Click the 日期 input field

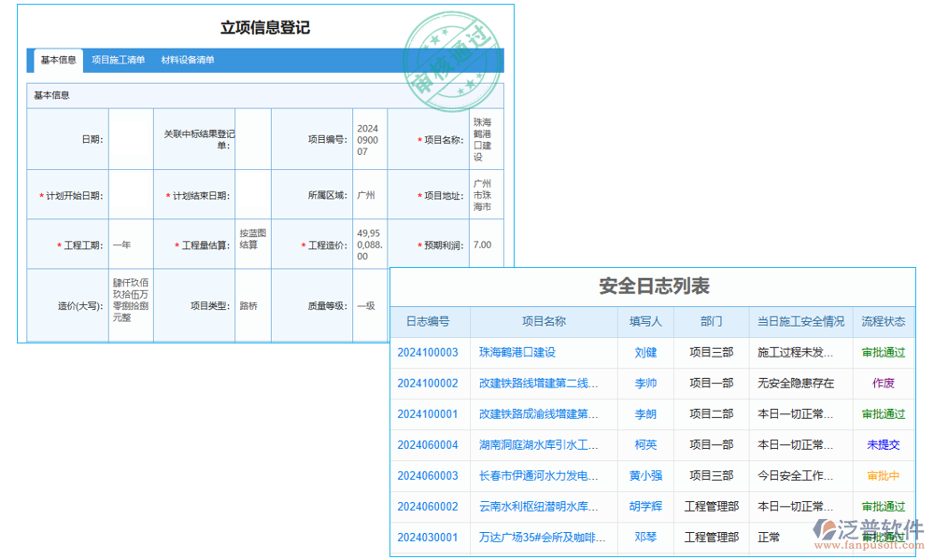[x=131, y=138]
